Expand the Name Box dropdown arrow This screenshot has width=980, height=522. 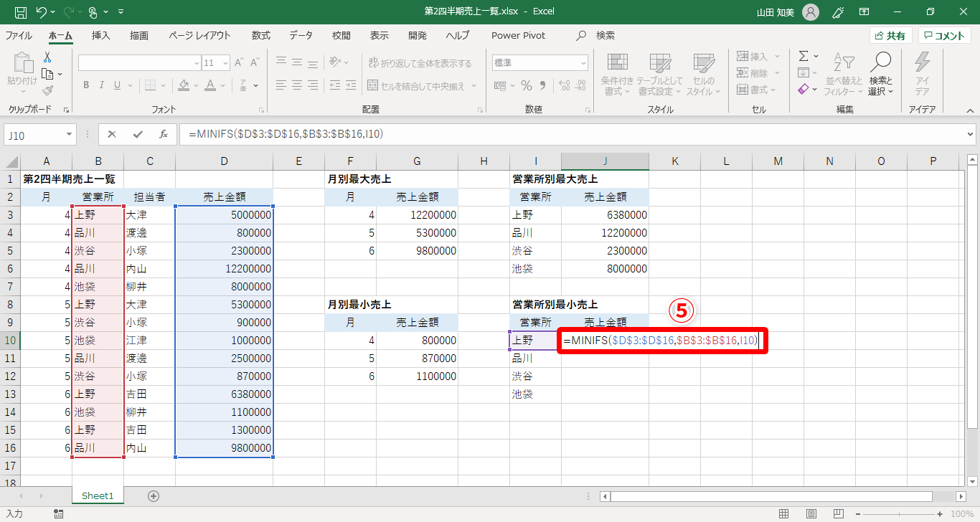[70, 134]
